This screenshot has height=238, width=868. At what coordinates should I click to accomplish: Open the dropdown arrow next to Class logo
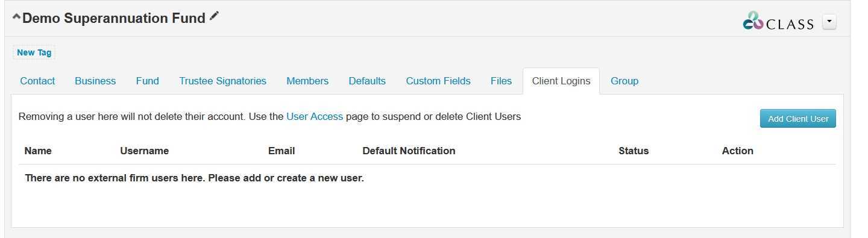click(x=829, y=22)
